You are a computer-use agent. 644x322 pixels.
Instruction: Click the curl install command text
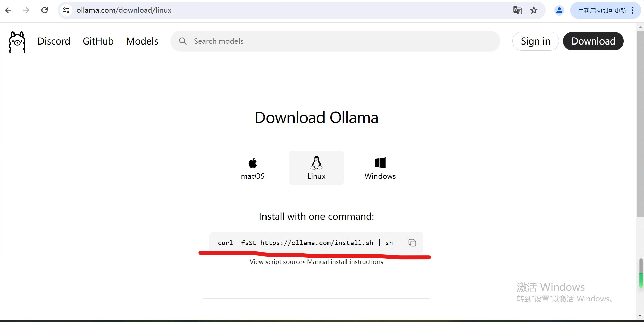click(x=305, y=243)
